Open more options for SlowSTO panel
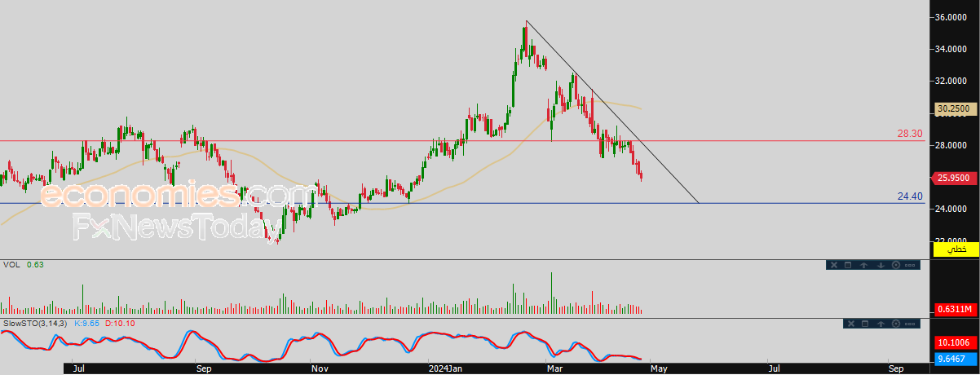 coord(910,324)
